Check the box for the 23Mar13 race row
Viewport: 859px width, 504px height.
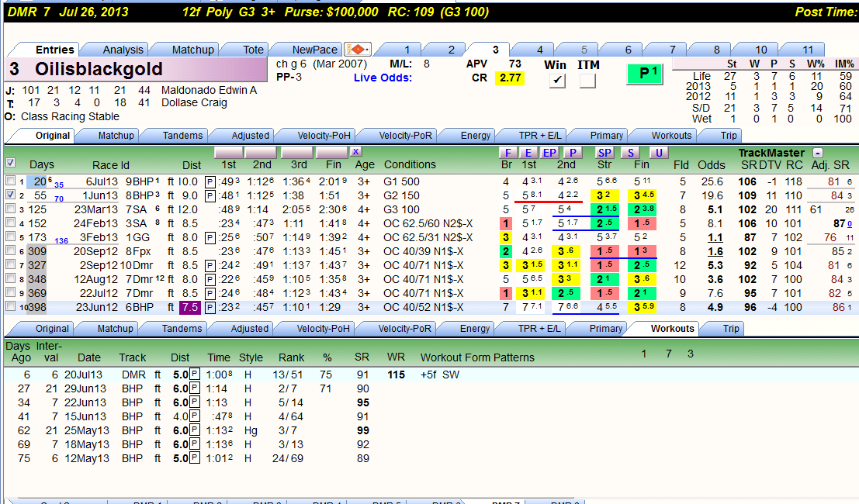pyautogui.click(x=10, y=209)
